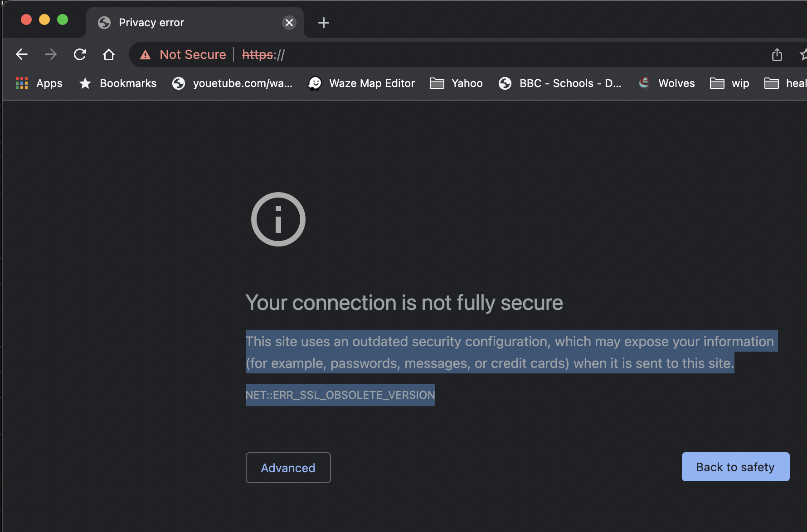Click the forward navigation arrow
The image size is (807, 532).
coord(51,55)
